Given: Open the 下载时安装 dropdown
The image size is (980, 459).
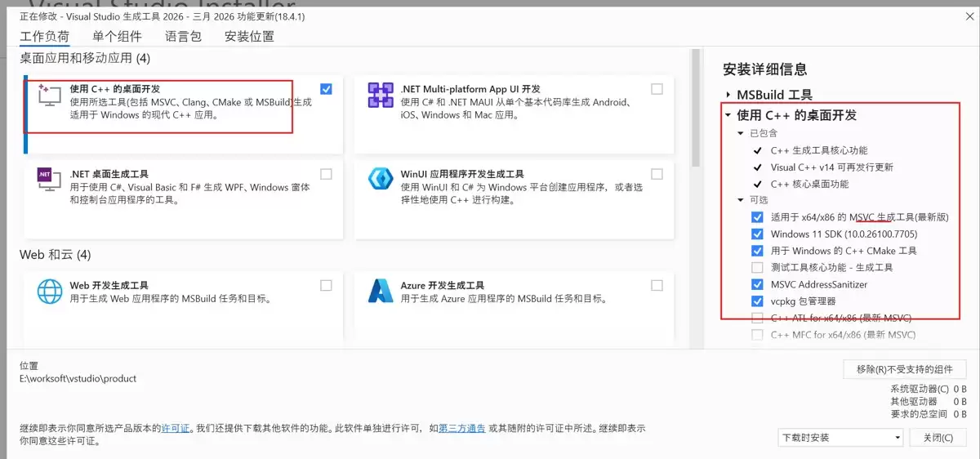Looking at the screenshot, I should point(840,438).
